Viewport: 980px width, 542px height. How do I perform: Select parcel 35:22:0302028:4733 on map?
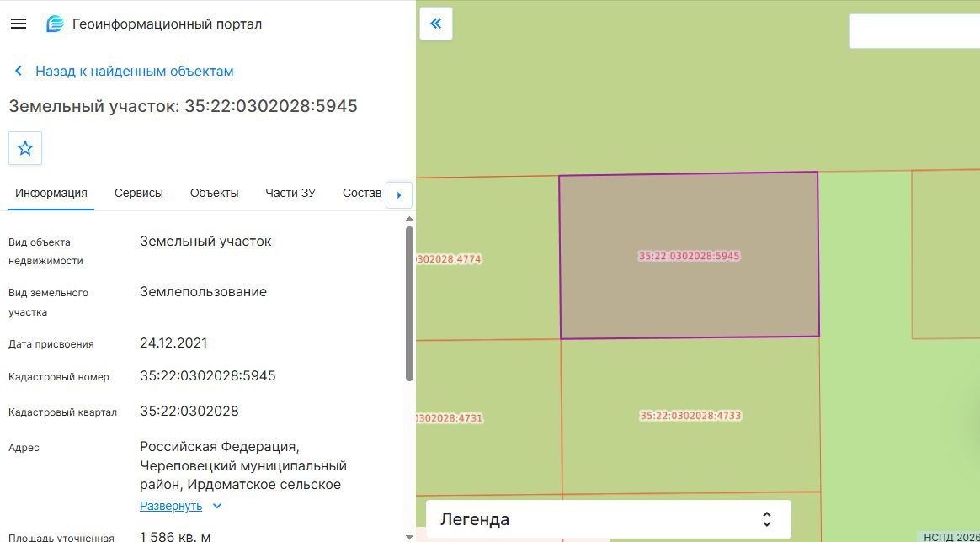coord(690,416)
